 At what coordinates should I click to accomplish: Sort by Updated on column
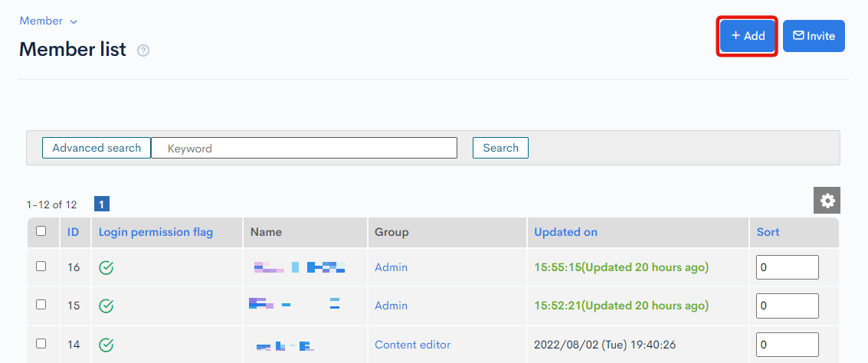pos(565,232)
